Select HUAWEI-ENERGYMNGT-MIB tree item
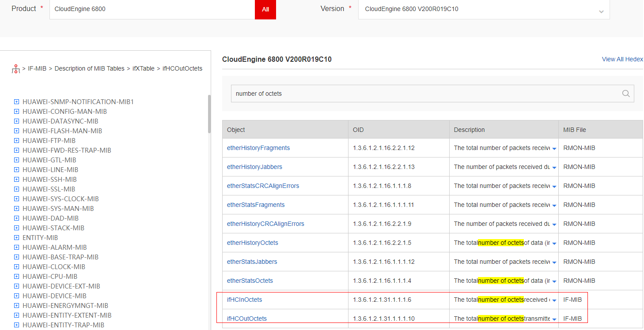 65,306
